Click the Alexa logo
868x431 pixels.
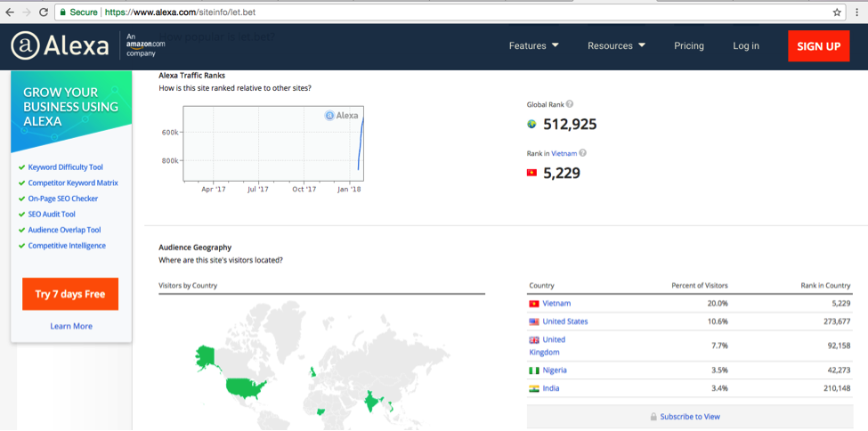pyautogui.click(x=60, y=46)
